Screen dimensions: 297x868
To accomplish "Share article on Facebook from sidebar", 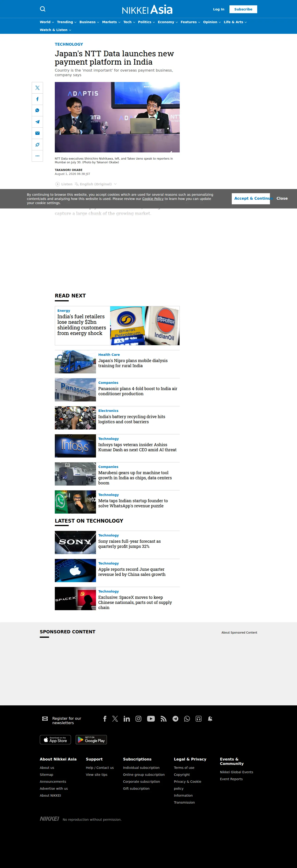I will click(37, 99).
